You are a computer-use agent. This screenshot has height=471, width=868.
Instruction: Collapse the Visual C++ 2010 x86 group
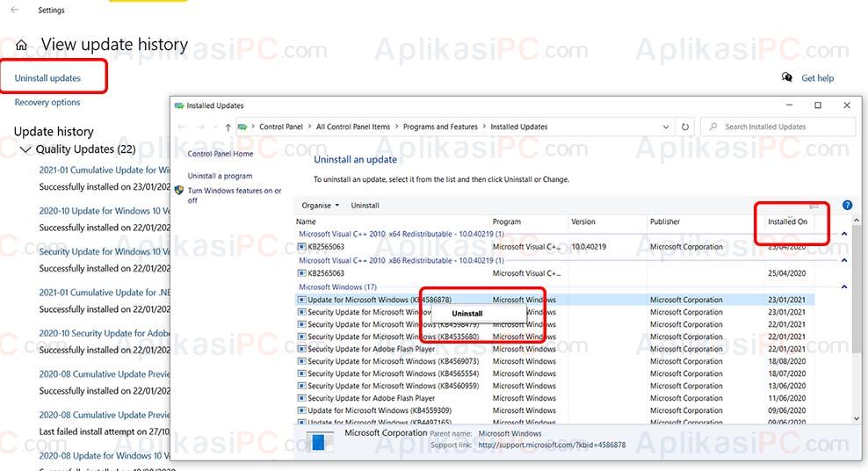(x=844, y=261)
